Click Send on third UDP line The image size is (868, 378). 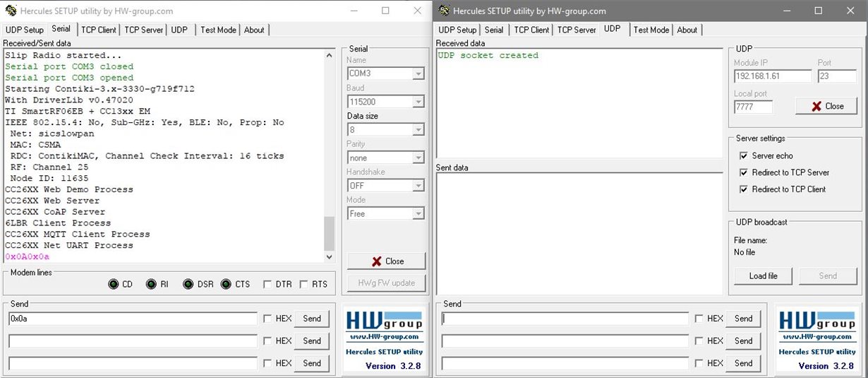click(744, 363)
